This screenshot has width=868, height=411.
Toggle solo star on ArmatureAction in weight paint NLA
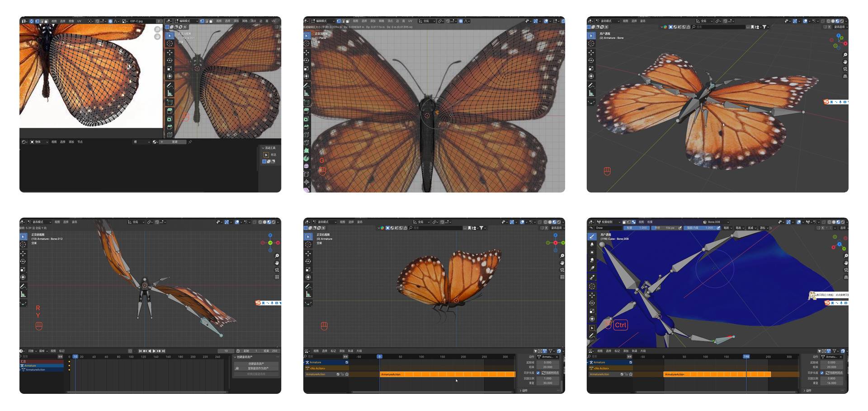(631, 374)
